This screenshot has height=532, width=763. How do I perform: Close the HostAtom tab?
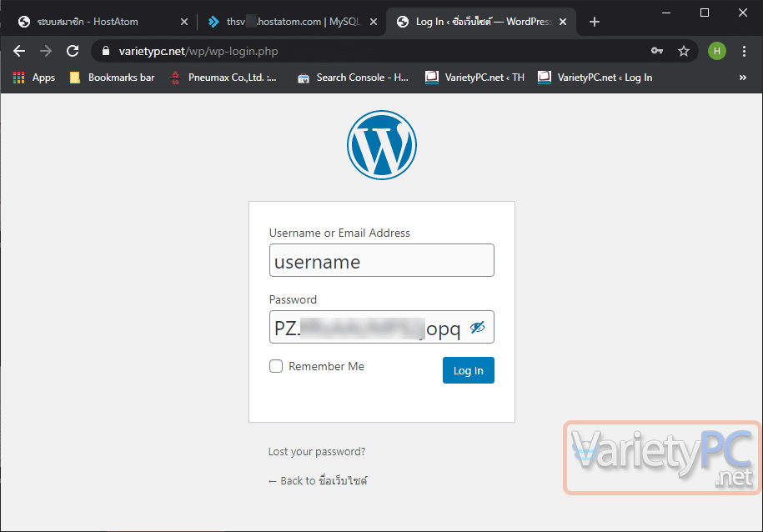[x=184, y=22]
